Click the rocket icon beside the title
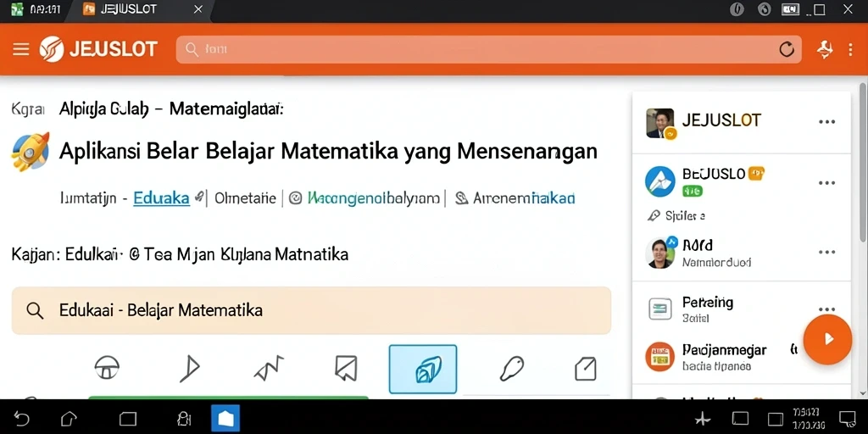This screenshot has height=434, width=868. [31, 151]
